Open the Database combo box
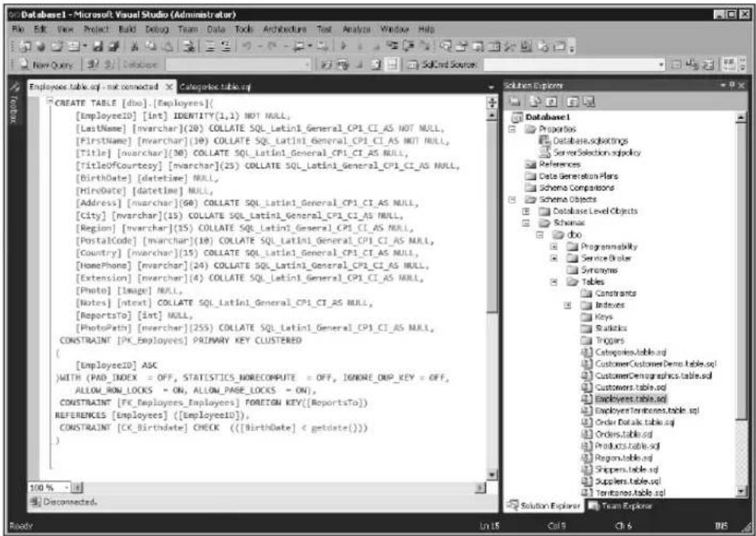The width and height of the screenshot is (756, 536). tap(238, 64)
